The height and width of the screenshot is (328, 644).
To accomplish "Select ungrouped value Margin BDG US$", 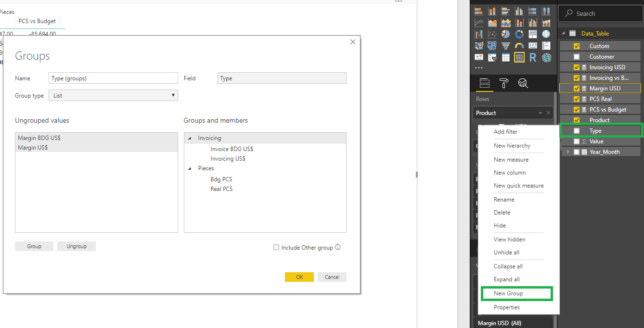I will [x=96, y=138].
